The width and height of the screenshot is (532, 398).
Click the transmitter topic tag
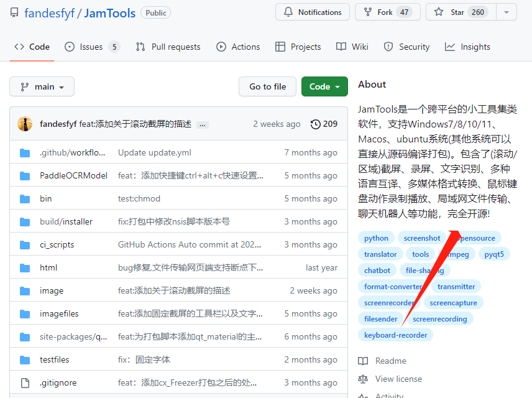(x=456, y=287)
